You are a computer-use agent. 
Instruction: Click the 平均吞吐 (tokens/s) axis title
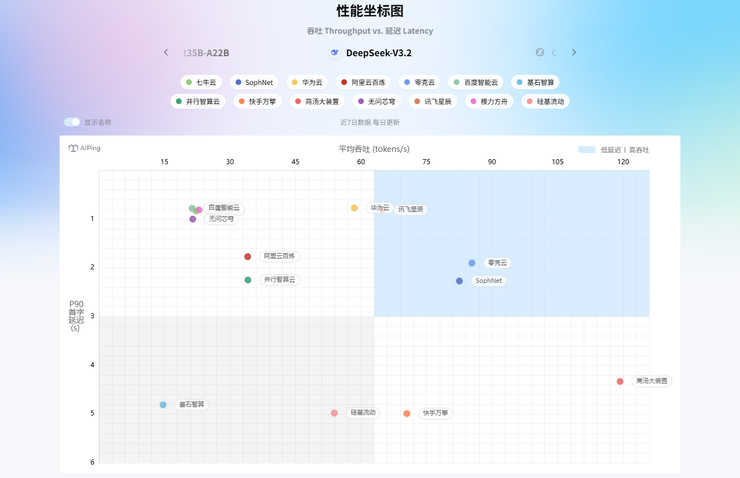tap(374, 149)
